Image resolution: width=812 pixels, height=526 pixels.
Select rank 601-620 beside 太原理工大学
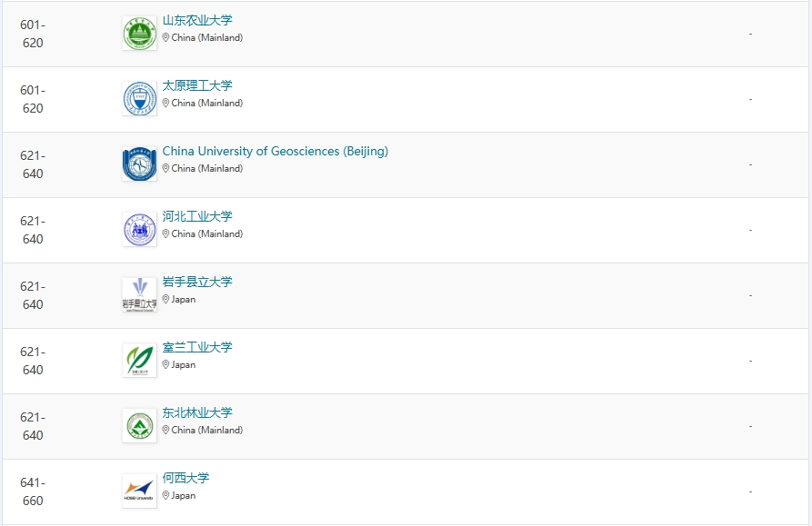click(33, 99)
